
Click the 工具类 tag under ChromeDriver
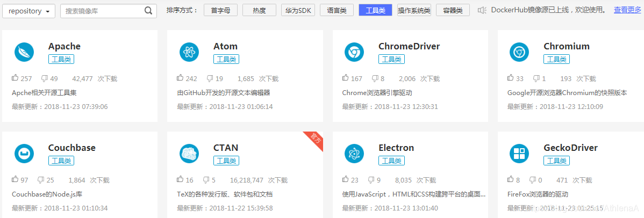pyautogui.click(x=391, y=59)
